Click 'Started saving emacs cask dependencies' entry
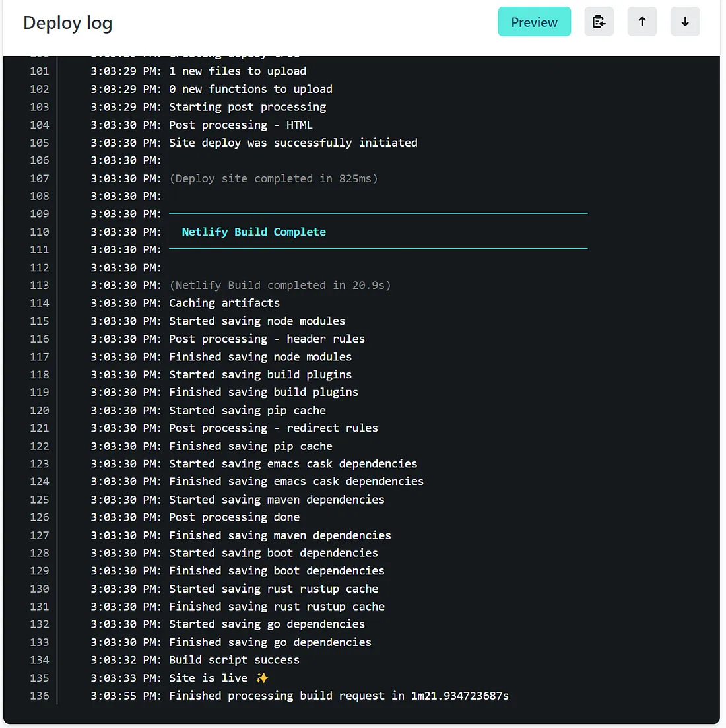The image size is (726, 728). click(x=294, y=463)
